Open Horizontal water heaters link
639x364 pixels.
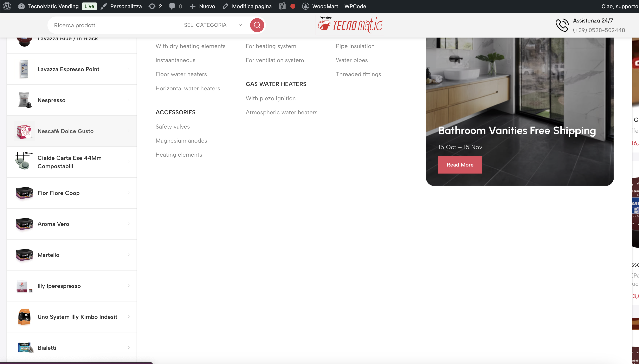(188, 88)
